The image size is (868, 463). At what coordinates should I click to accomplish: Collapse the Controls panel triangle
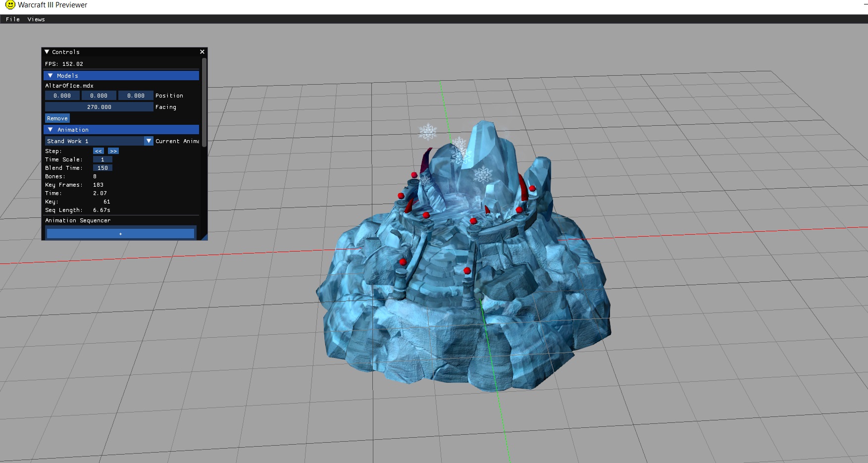[47, 52]
